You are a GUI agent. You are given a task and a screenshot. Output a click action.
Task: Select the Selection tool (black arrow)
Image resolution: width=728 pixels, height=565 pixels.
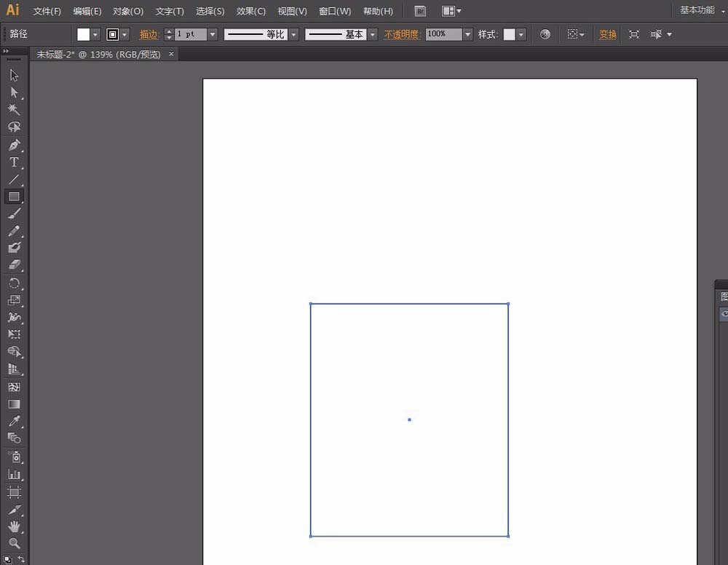coord(14,75)
